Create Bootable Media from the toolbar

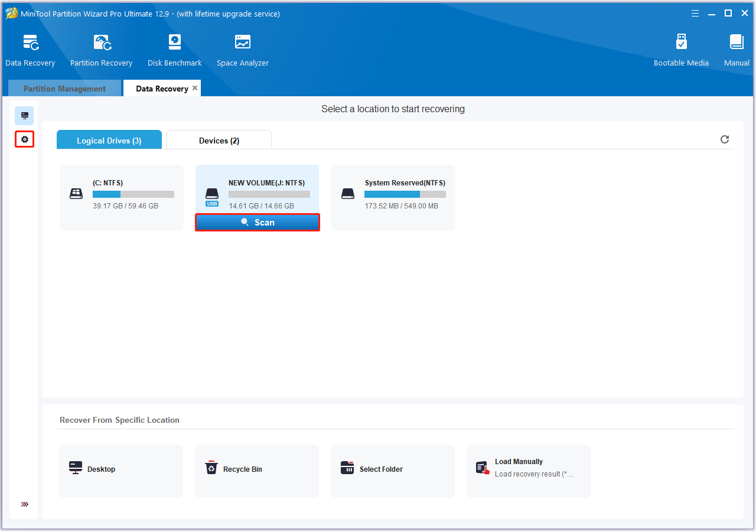click(681, 51)
